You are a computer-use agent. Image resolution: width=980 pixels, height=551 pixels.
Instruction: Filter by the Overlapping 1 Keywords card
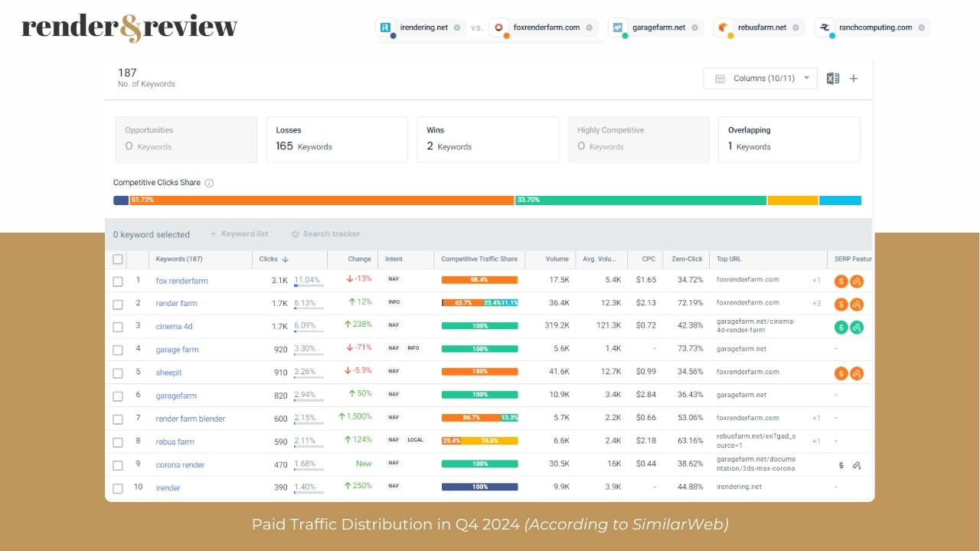coord(789,139)
